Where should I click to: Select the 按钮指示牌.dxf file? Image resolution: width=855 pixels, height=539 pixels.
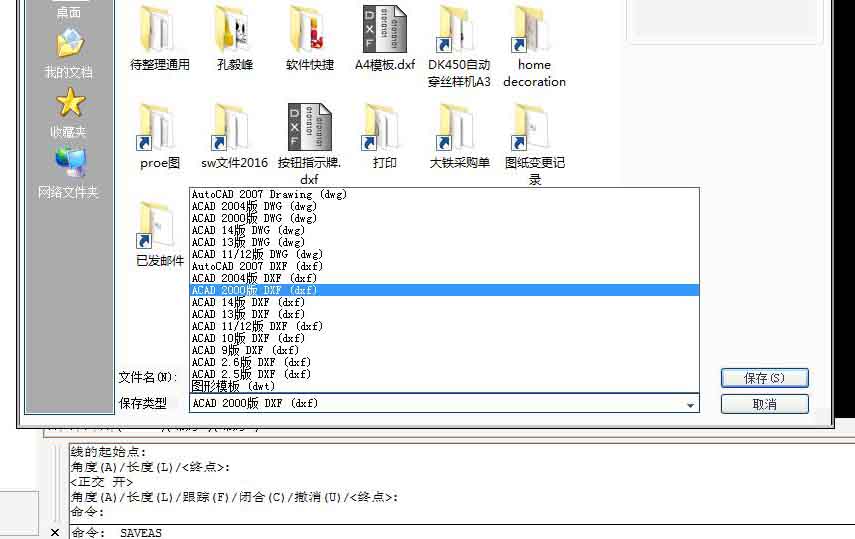pyautogui.click(x=309, y=128)
